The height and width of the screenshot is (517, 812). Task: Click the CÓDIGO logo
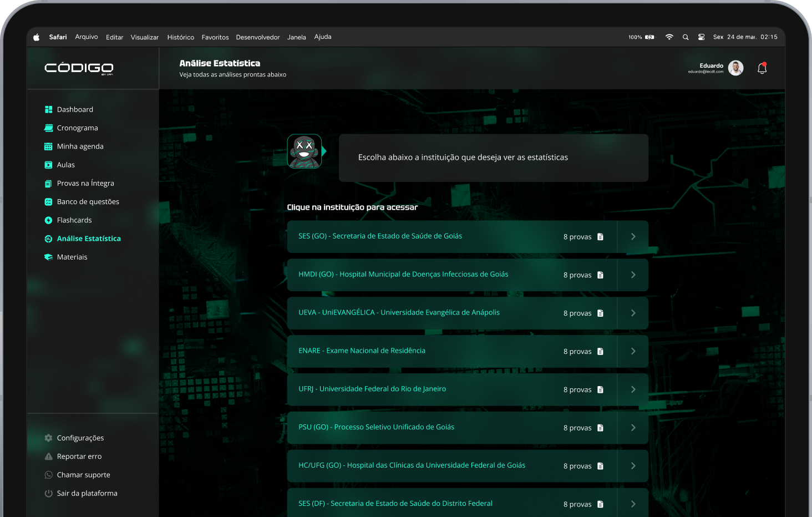click(79, 68)
